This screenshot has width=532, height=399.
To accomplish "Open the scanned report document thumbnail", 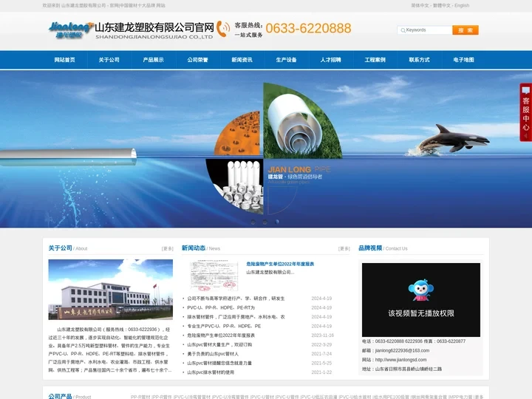I will click(214, 276).
